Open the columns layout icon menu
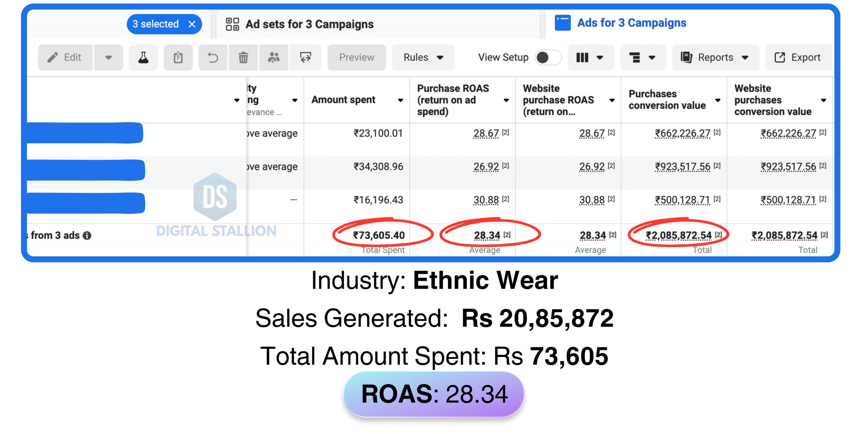868x434 pixels. pyautogui.click(x=590, y=58)
